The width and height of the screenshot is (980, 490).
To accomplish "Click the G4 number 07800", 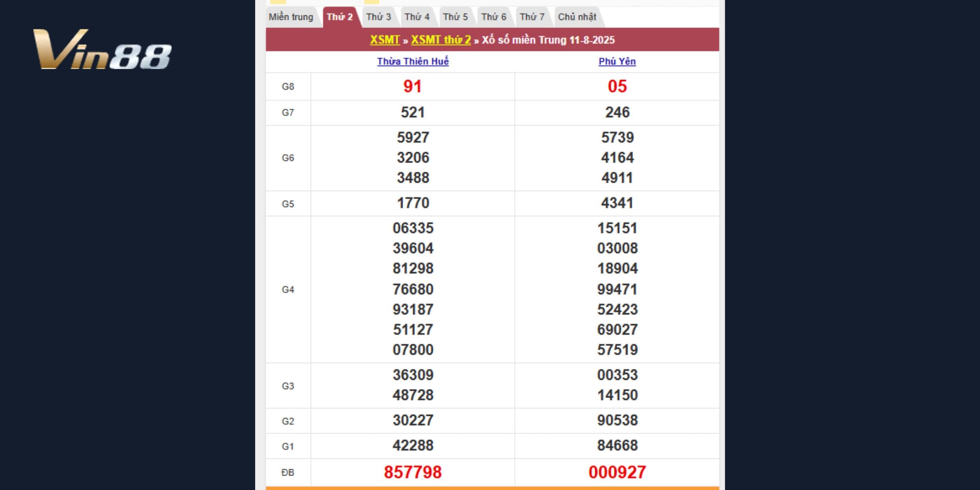I will click(413, 350).
